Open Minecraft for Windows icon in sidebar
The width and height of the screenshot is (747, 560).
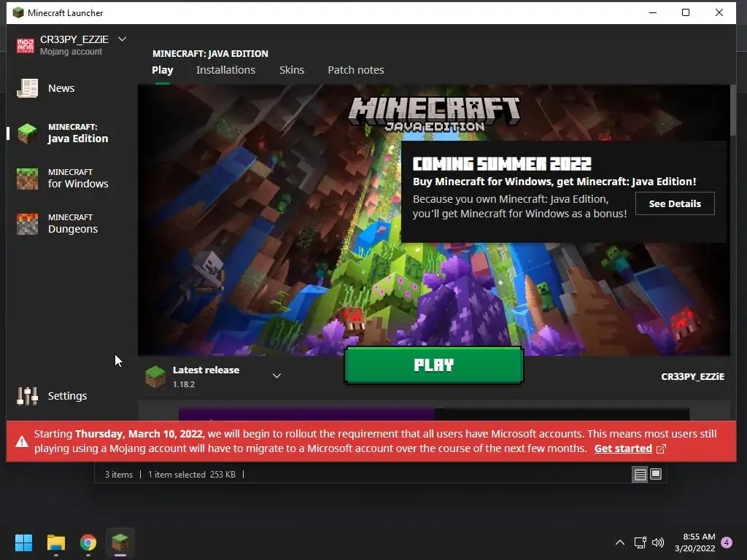(x=27, y=179)
